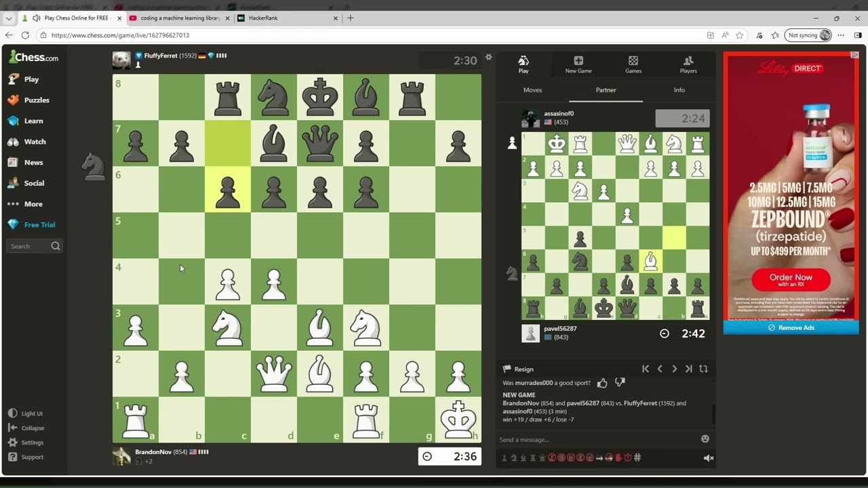Image resolution: width=868 pixels, height=488 pixels.
Task: Go to next move
Action: click(x=674, y=369)
